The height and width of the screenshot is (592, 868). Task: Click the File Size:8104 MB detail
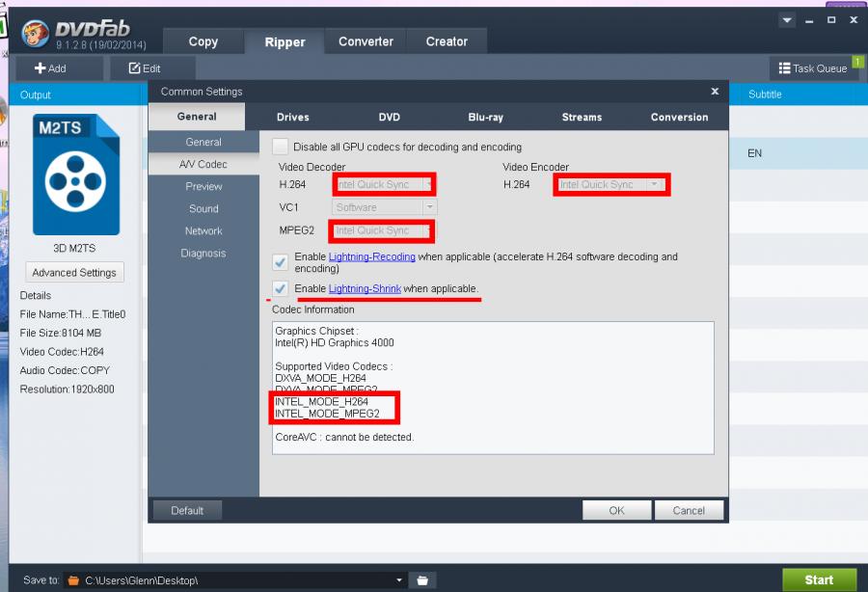(x=61, y=333)
